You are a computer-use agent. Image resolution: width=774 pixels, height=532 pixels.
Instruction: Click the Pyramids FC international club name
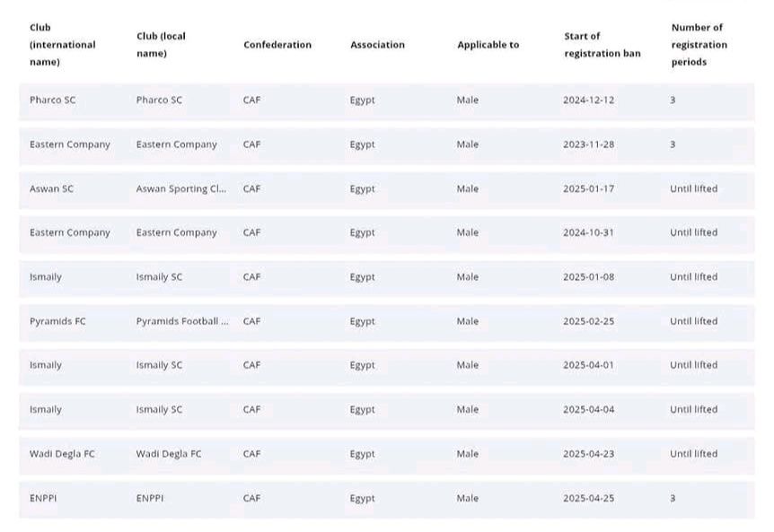click(57, 321)
